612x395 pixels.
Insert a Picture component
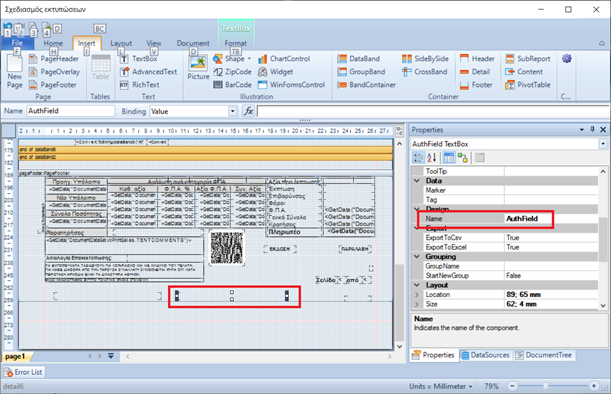[198, 68]
